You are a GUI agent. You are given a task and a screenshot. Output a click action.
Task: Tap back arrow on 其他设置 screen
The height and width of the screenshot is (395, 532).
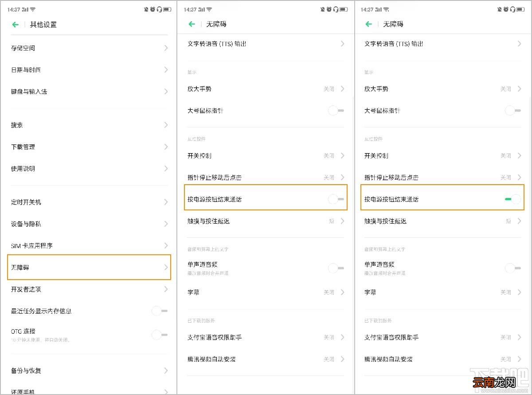point(16,25)
